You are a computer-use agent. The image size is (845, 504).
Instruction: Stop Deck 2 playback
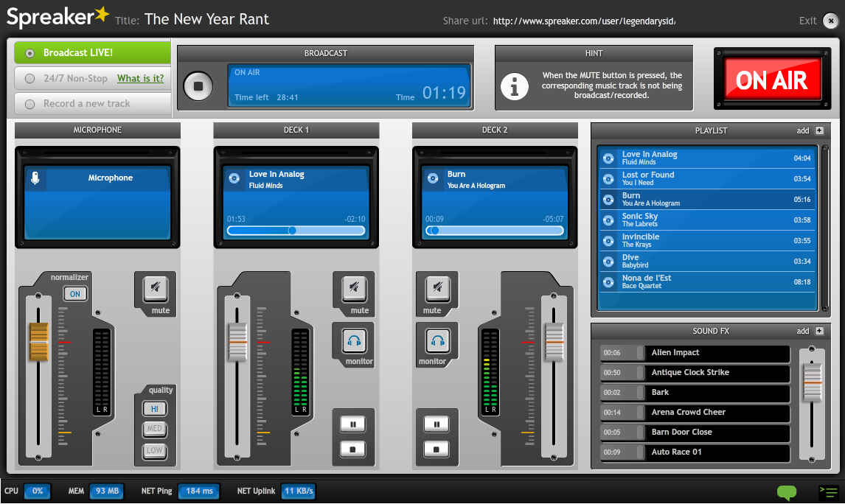pos(437,449)
